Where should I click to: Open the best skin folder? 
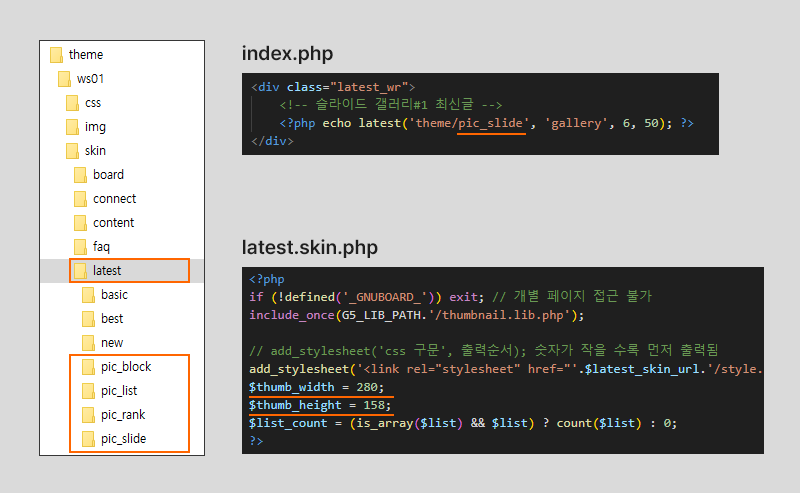[112, 319]
